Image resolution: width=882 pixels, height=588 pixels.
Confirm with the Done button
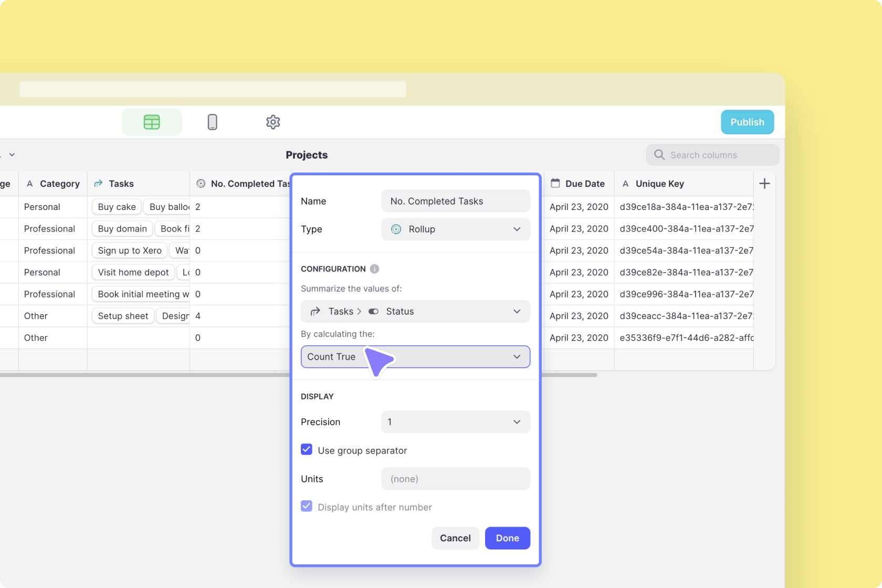tap(507, 538)
